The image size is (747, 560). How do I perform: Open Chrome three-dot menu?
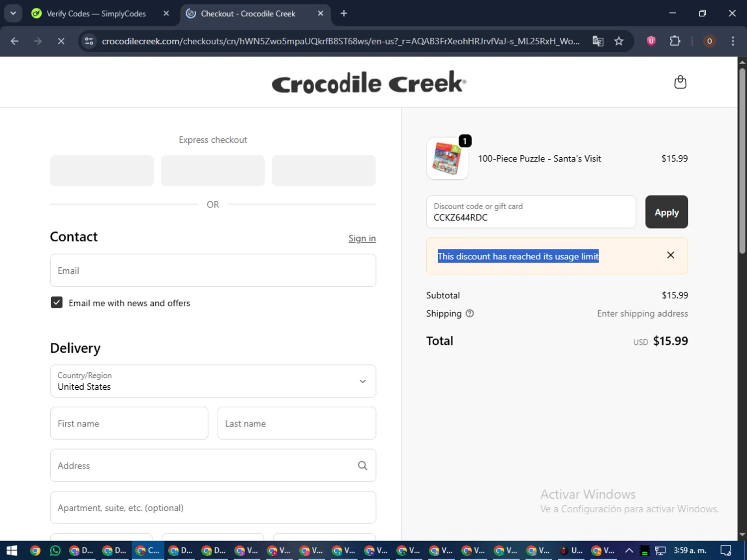click(733, 41)
